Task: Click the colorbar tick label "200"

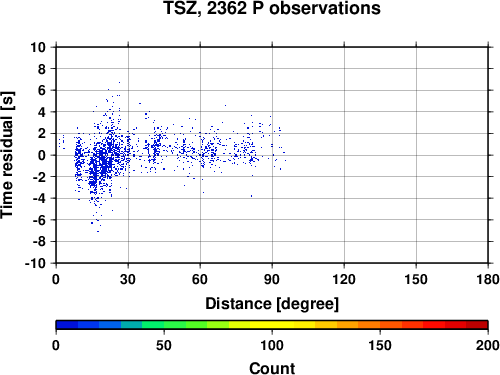Action: (488, 345)
